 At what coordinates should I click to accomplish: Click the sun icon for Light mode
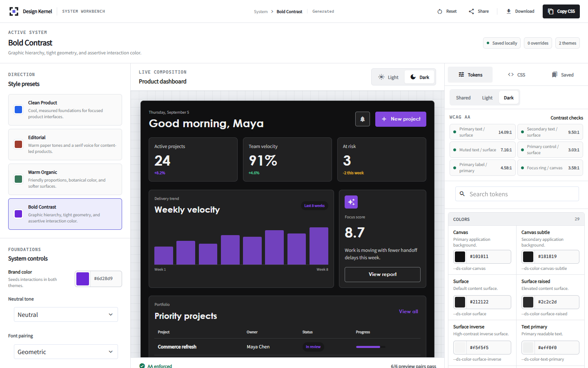381,77
